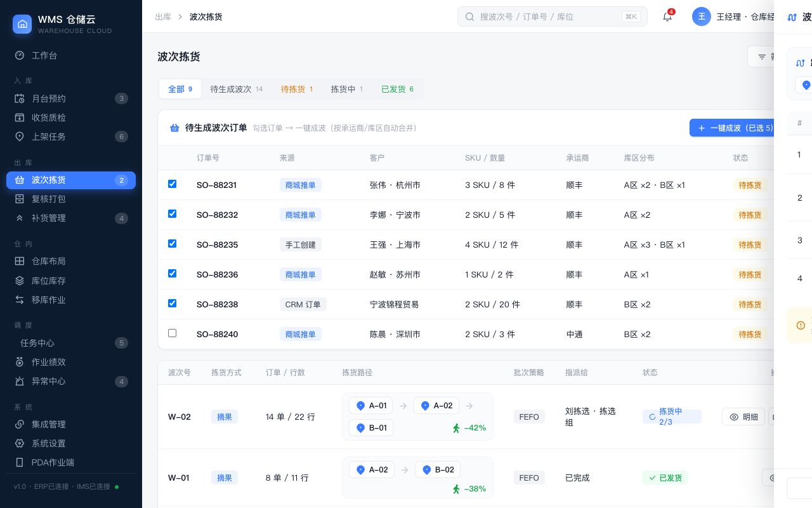812x508 pixels.
Task: Toggle the checkbox for order SO-88236
Action: 172,274
